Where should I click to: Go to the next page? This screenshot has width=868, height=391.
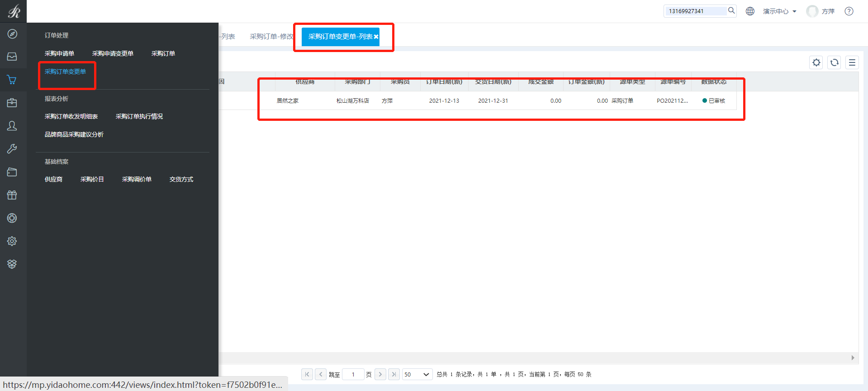coord(380,374)
